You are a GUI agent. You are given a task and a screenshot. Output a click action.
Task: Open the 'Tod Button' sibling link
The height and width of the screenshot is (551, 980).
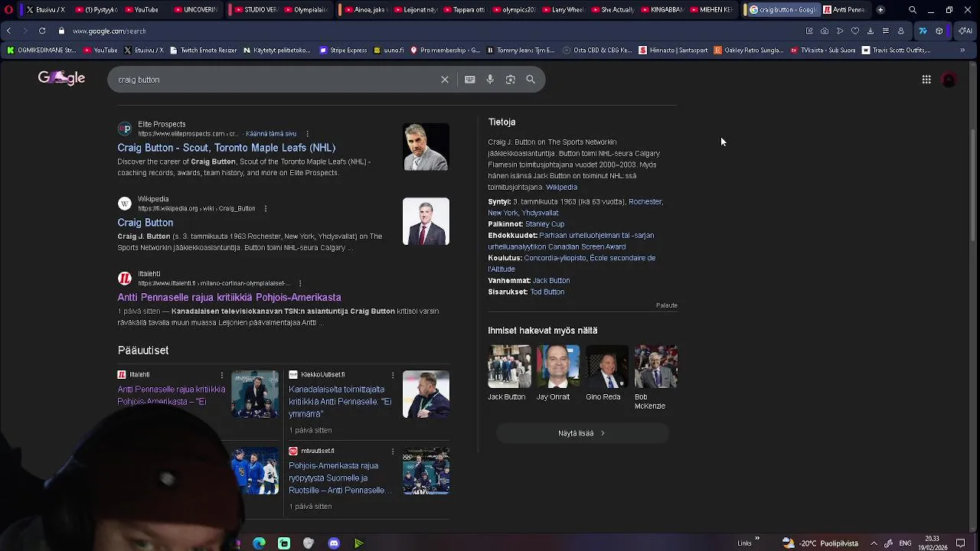[x=547, y=292]
